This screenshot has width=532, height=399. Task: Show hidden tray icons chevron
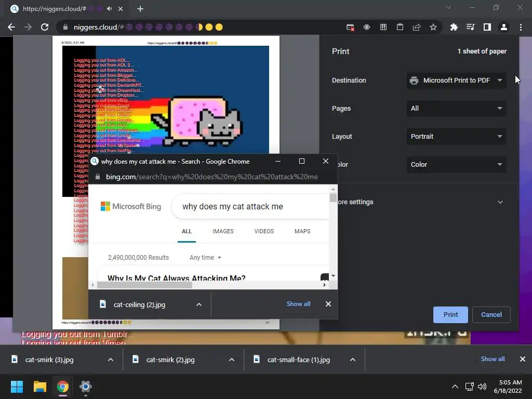click(455, 387)
